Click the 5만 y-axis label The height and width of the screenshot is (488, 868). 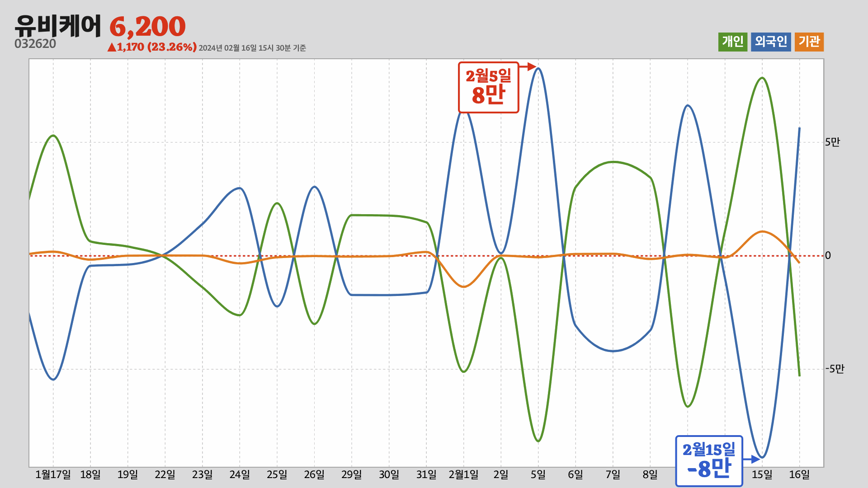tap(832, 142)
